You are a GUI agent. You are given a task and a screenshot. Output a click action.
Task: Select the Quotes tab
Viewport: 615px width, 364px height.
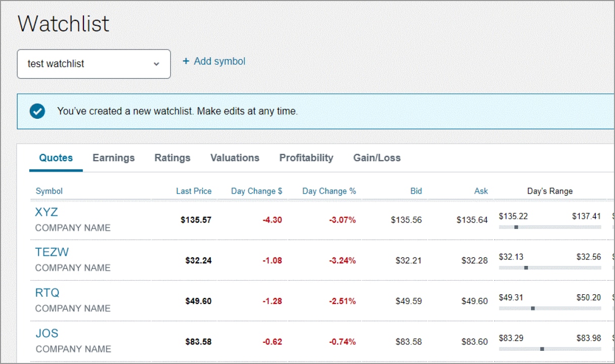56,158
